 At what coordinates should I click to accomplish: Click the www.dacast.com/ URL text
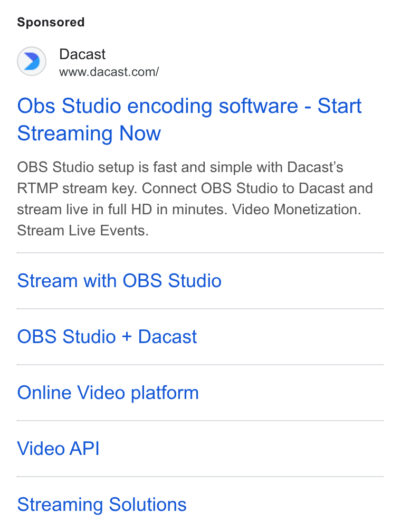coord(109,72)
